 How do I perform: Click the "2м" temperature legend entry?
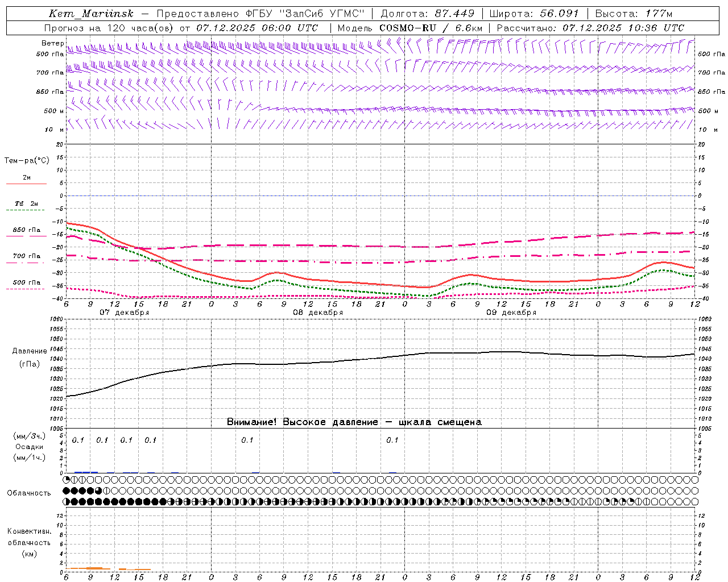coord(27,178)
